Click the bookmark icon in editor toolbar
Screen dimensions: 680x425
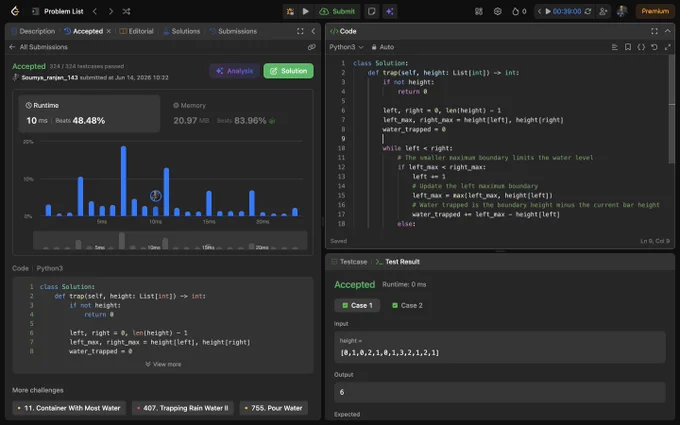(x=628, y=47)
